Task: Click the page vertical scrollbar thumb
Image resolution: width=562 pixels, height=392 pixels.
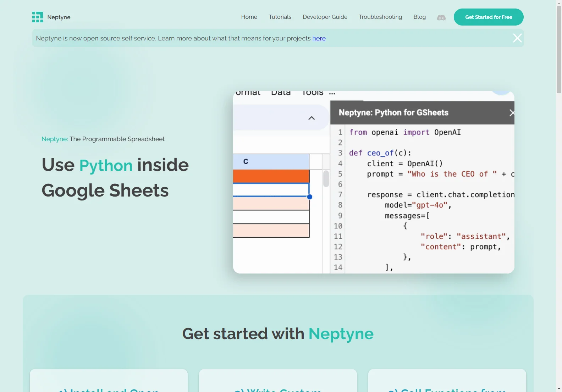Action: 559,50
